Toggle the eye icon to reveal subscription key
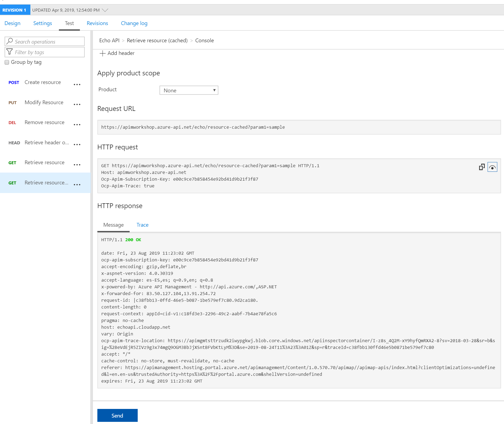The image size is (504, 424). 492,167
